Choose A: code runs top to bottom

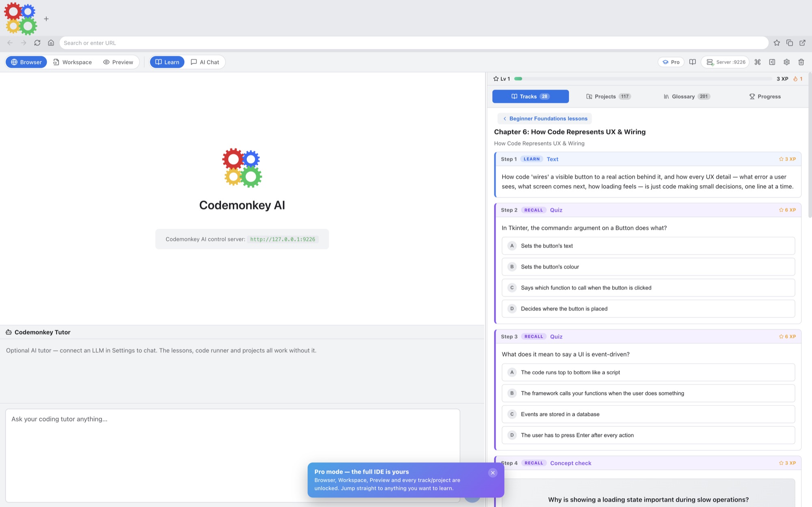click(x=648, y=372)
